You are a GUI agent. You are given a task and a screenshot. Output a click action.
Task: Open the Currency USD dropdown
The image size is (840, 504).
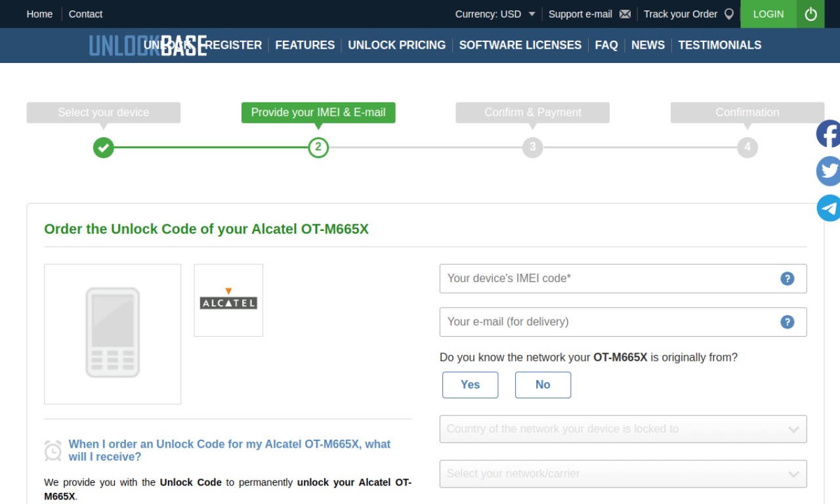point(495,14)
